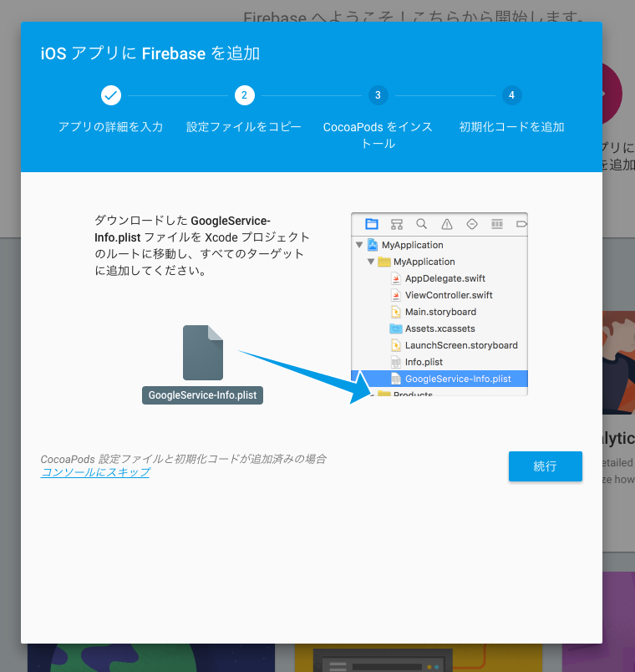Click the dialog title iOS アプリに Firebase を追加
The image size is (635, 672).
(x=150, y=53)
